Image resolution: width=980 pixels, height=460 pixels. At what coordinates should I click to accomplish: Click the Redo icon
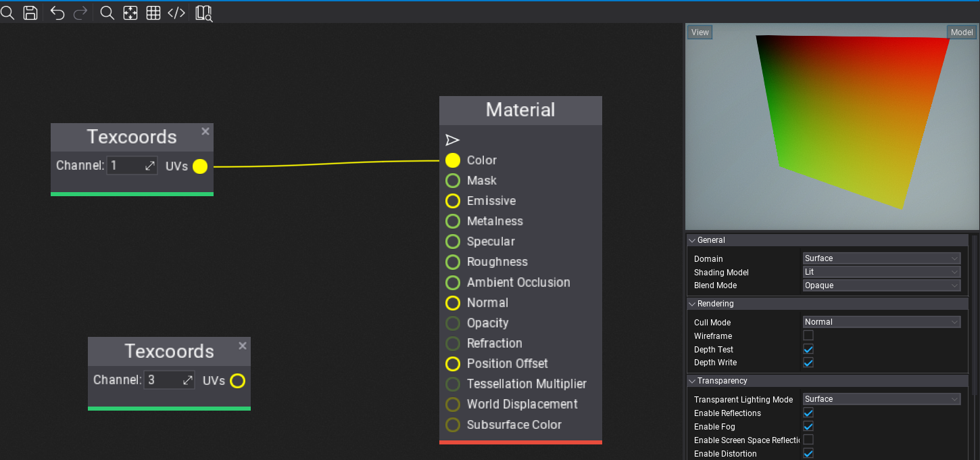(80, 12)
